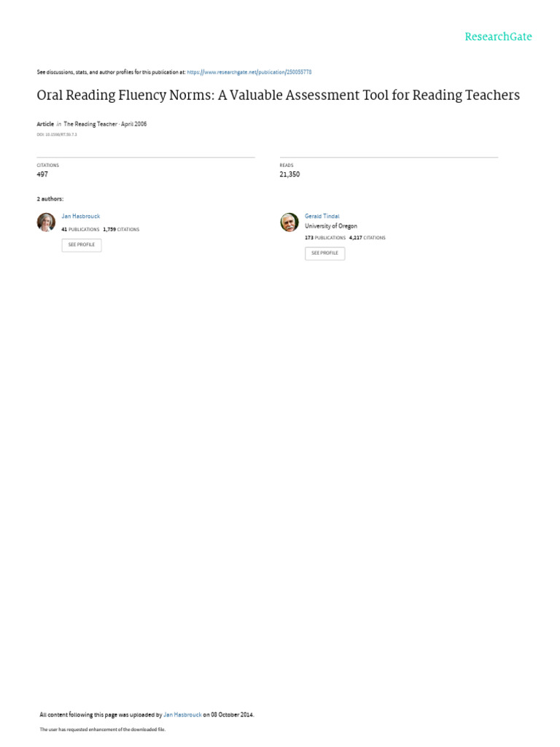The image size is (560, 747).
Task: Click the DOI text below the journal
Action: tap(57, 135)
